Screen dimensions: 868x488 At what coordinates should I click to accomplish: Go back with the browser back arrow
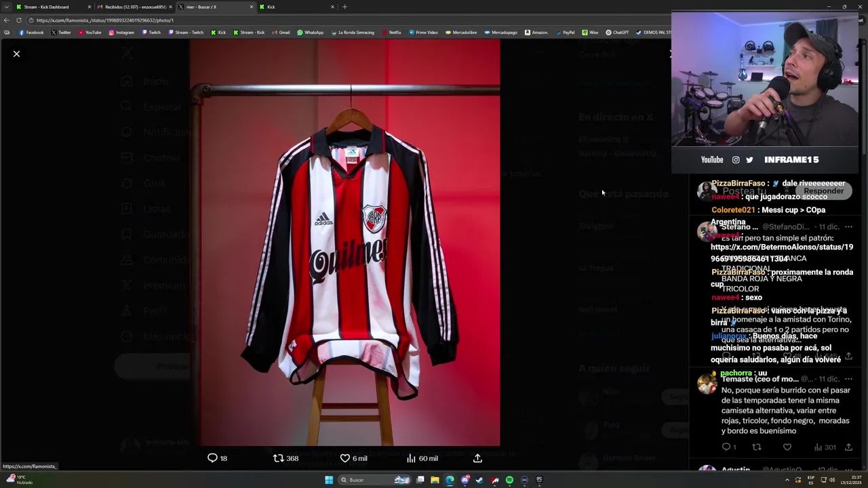point(7,20)
